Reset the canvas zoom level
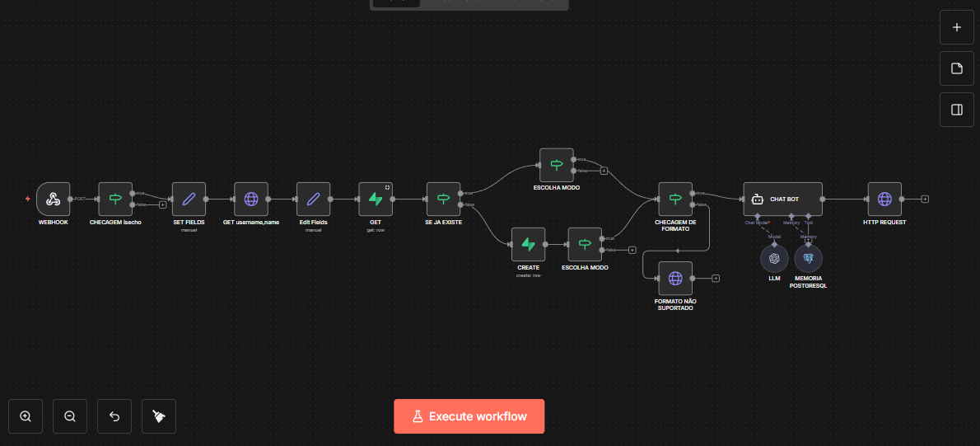The height and width of the screenshot is (446, 980). 114,416
